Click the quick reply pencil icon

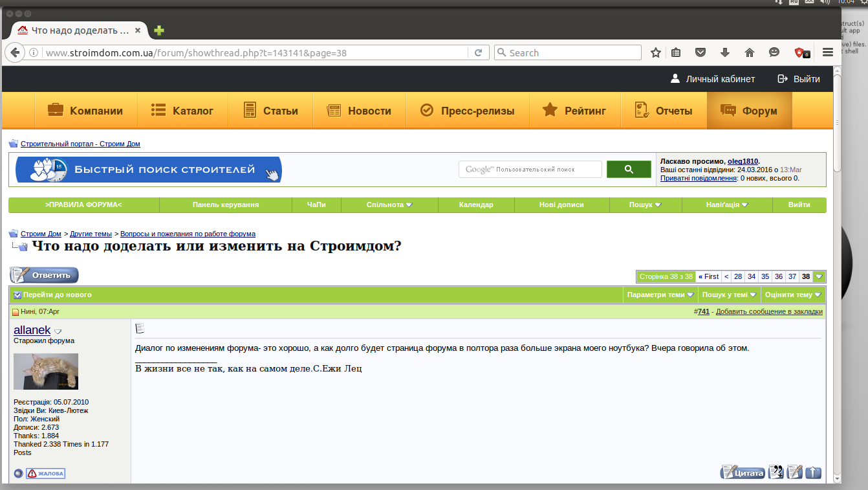coord(795,473)
